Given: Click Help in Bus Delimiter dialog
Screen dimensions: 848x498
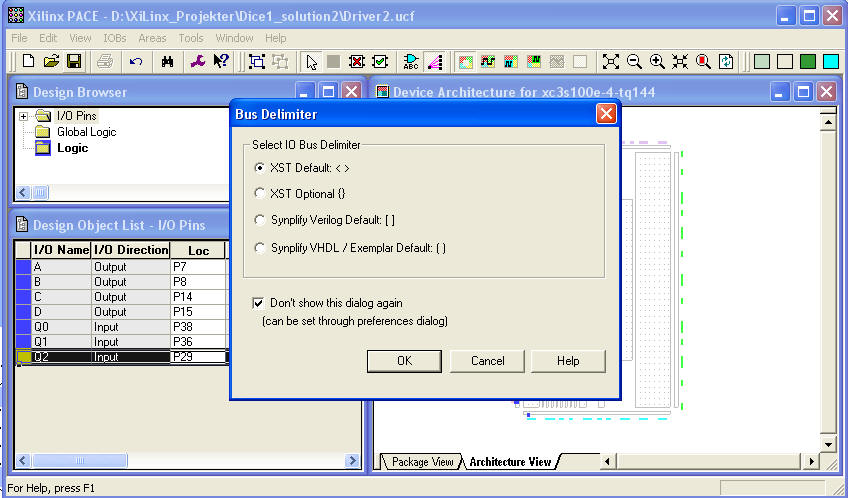Looking at the screenshot, I should [568, 361].
